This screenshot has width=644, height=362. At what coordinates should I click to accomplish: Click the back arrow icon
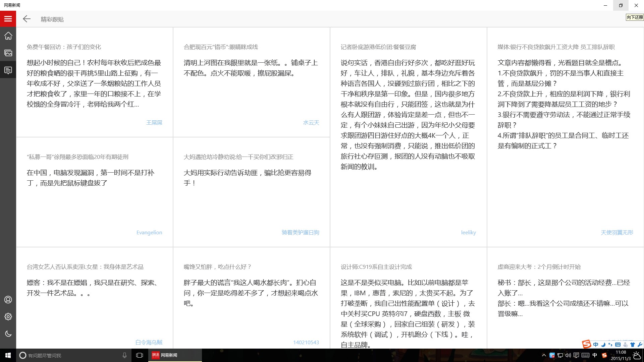tap(27, 19)
